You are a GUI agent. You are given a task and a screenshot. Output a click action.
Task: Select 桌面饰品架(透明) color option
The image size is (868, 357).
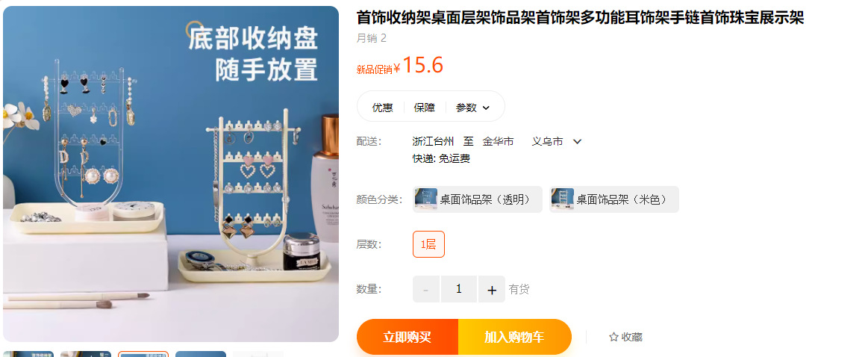click(478, 199)
